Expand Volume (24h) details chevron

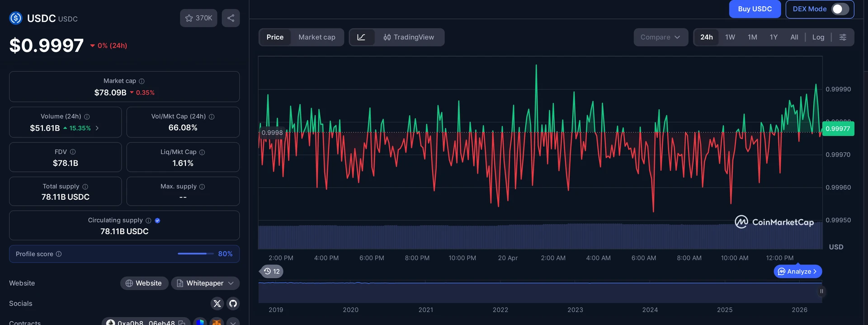pos(97,128)
